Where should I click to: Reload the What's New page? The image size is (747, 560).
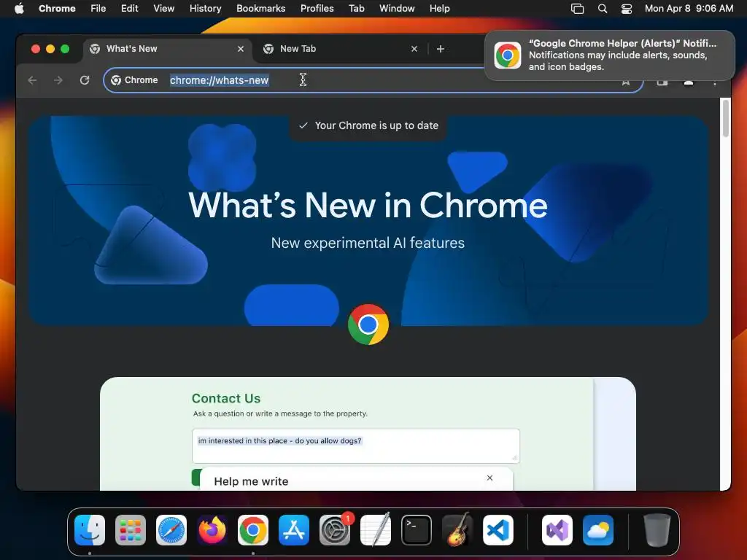85,80
